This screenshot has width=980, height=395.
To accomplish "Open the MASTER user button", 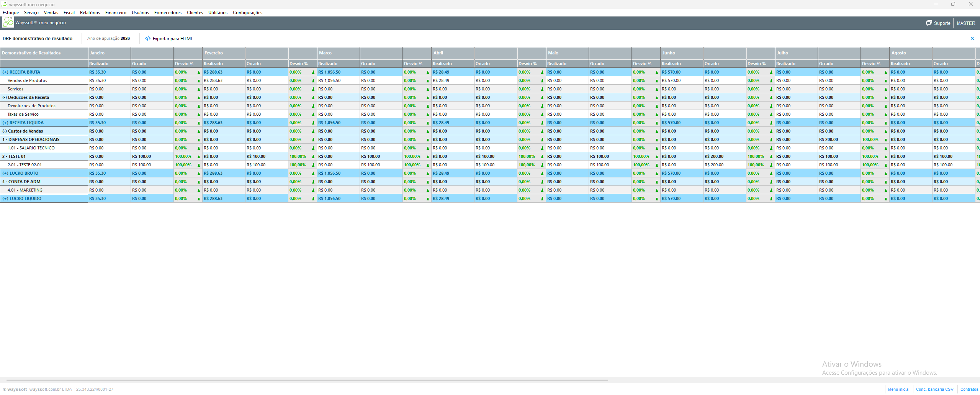I will click(966, 23).
